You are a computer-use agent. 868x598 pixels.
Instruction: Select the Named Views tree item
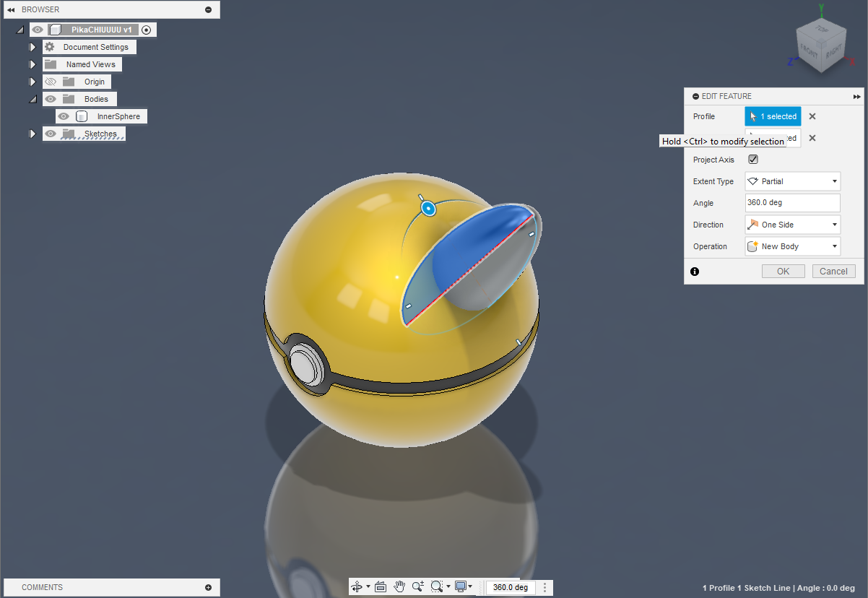tap(82, 64)
